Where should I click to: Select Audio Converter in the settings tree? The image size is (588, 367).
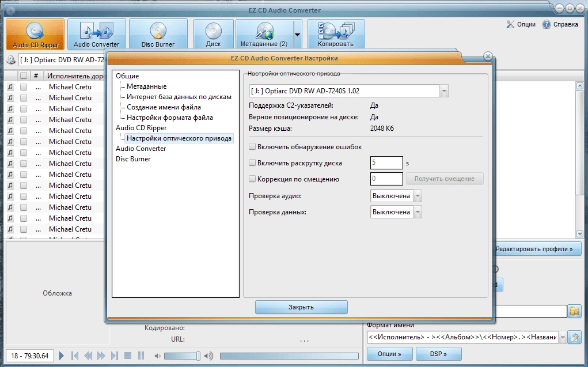coord(141,149)
